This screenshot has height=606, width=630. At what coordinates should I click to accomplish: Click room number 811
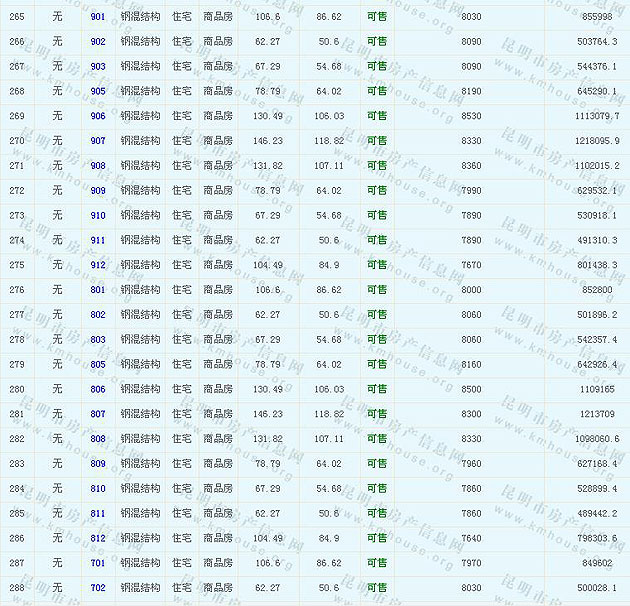[97, 513]
